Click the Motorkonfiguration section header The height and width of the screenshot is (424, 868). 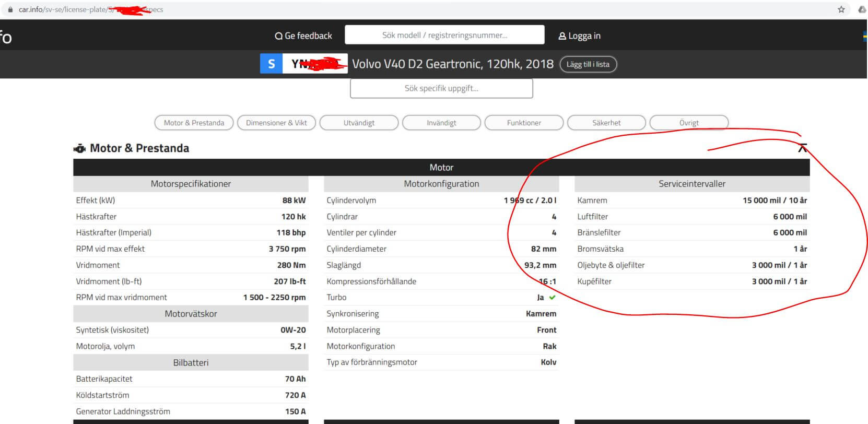pyautogui.click(x=441, y=184)
